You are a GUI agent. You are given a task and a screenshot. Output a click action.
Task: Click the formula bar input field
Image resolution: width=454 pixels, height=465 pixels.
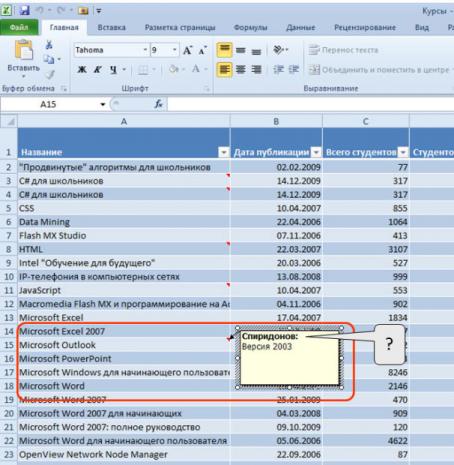pyautogui.click(x=310, y=104)
